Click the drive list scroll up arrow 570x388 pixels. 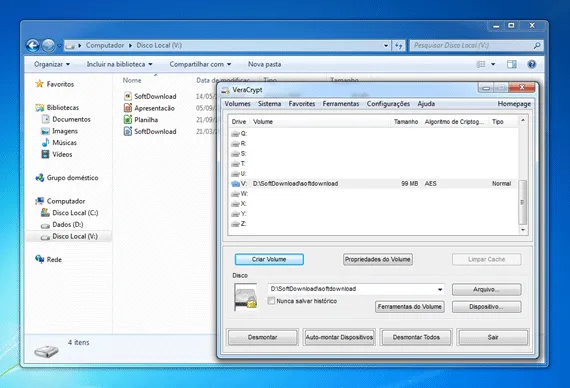(523, 120)
